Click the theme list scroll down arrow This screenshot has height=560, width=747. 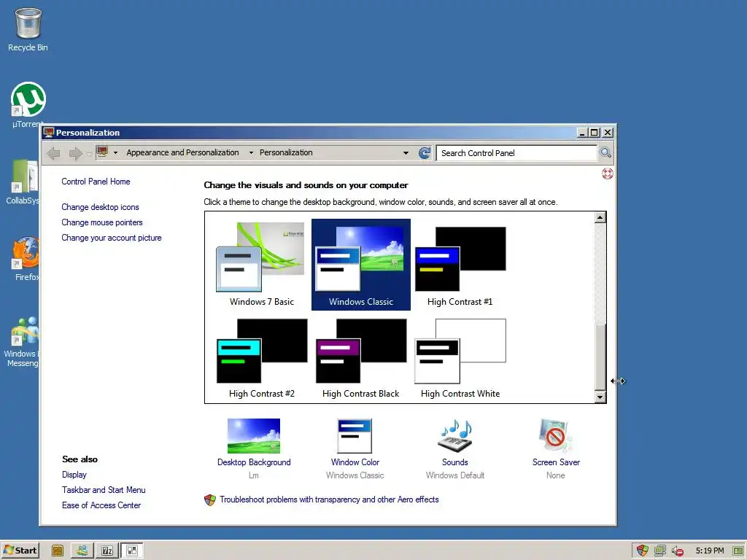tap(600, 396)
